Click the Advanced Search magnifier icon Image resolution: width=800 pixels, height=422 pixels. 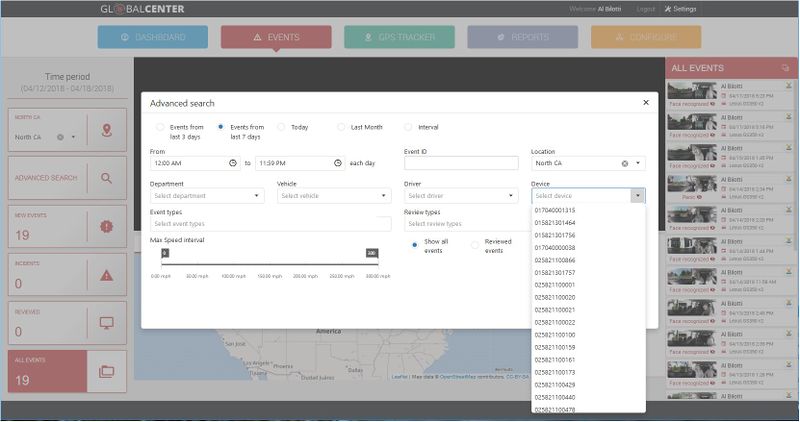click(x=107, y=178)
